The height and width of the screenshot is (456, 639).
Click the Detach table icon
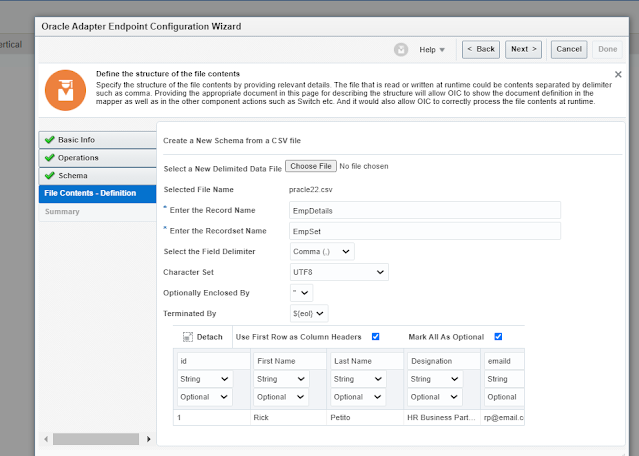pos(187,337)
